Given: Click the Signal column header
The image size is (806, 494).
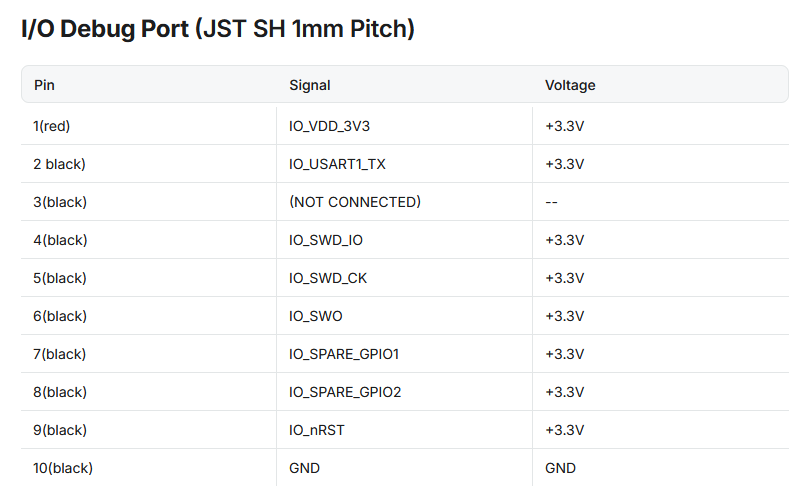Looking at the screenshot, I should pos(310,85).
